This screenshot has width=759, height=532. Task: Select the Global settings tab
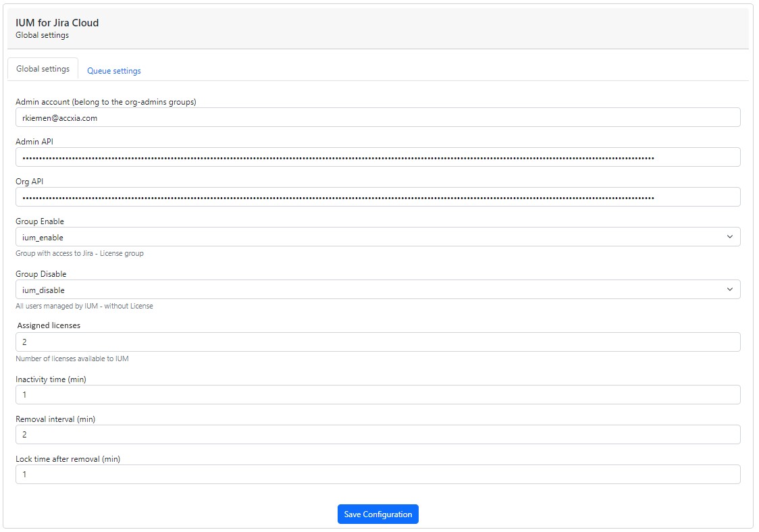pyautogui.click(x=43, y=69)
